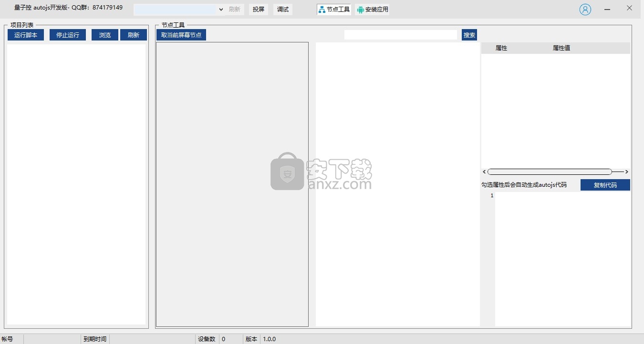Click the 属性值 column header

click(x=561, y=48)
